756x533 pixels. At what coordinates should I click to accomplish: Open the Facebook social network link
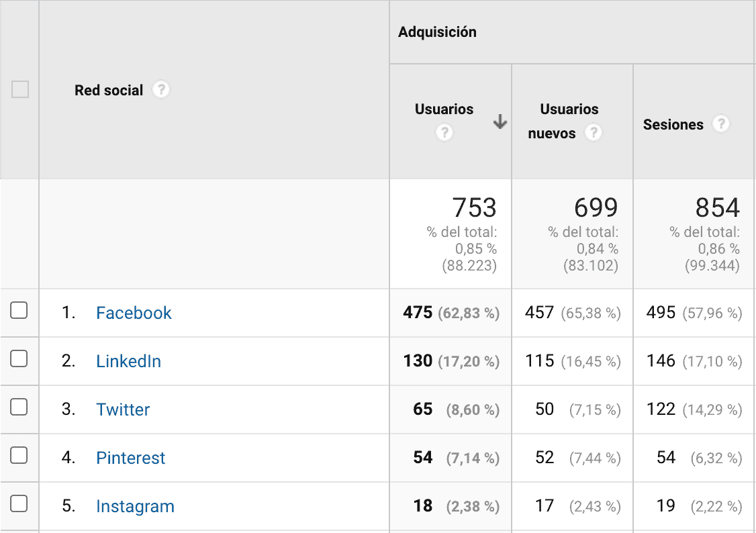(134, 313)
